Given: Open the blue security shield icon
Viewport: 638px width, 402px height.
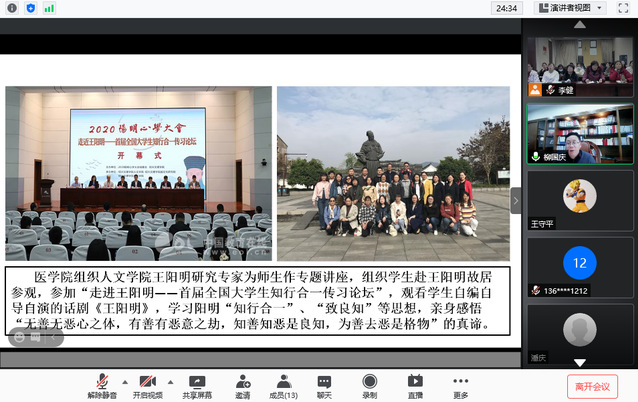Looking at the screenshot, I should click(30, 8).
